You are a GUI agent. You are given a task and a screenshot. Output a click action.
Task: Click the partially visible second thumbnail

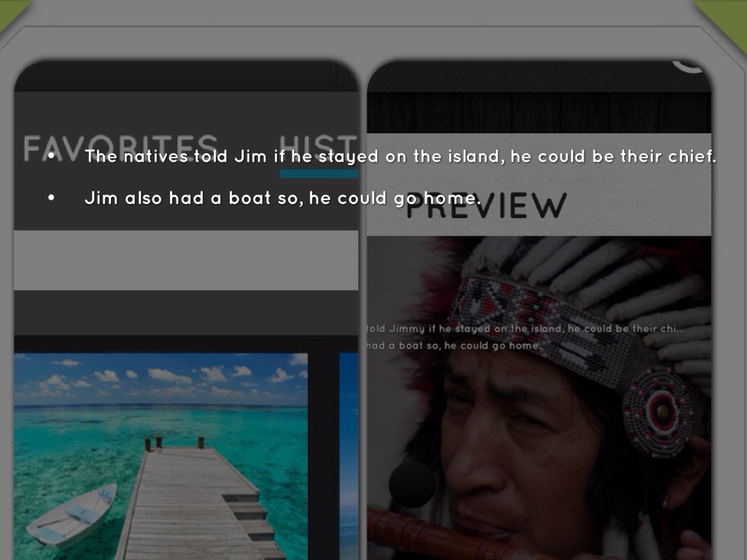pyautogui.click(x=349, y=456)
